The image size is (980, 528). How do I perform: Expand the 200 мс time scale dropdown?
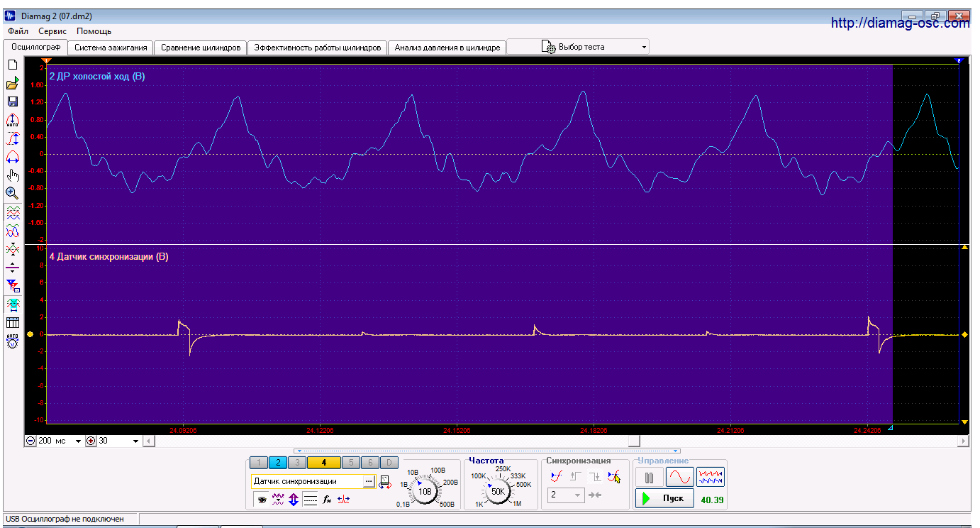(x=78, y=441)
